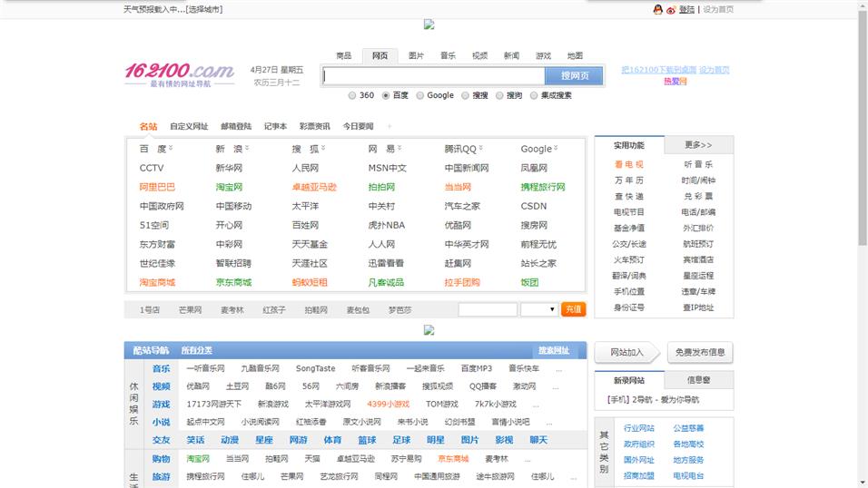The width and height of the screenshot is (868, 488).
Task: Click the 搜网页 search button
Action: (574, 76)
